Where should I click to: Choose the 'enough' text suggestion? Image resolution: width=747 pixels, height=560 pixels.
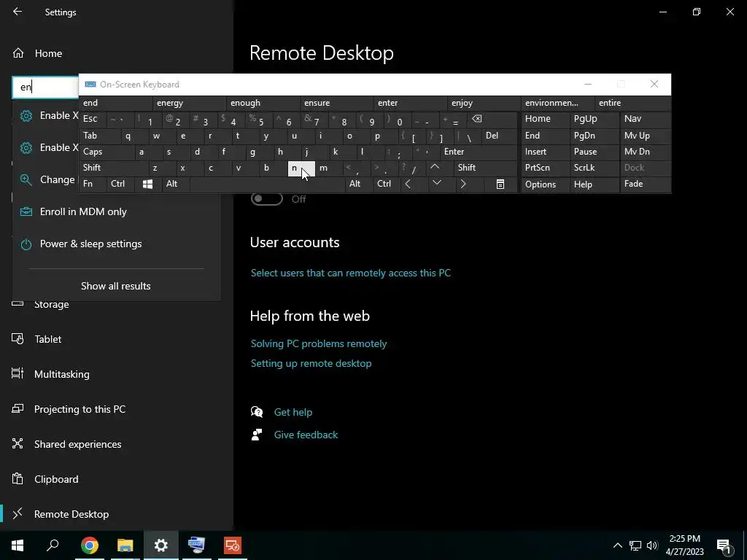(x=263, y=103)
